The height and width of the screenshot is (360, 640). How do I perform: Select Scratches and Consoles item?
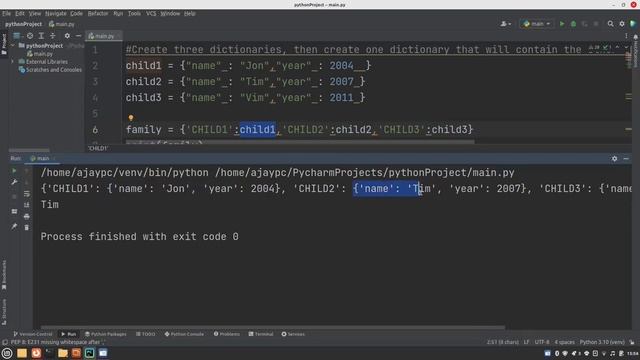[50, 70]
